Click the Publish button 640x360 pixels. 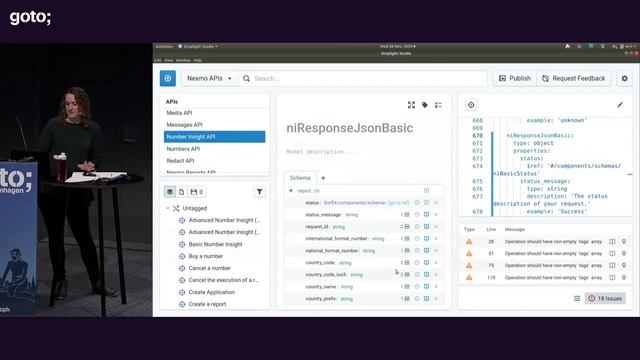[515, 78]
